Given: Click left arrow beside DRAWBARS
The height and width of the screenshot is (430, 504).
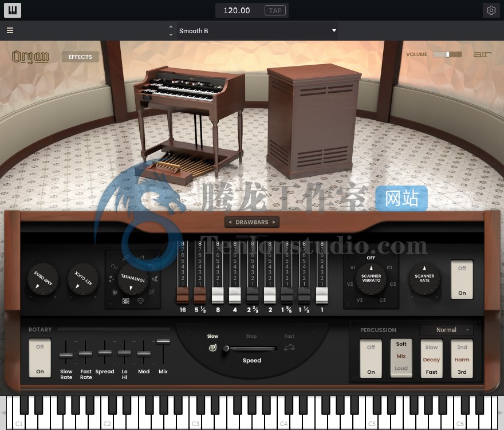Looking at the screenshot, I should (x=230, y=222).
